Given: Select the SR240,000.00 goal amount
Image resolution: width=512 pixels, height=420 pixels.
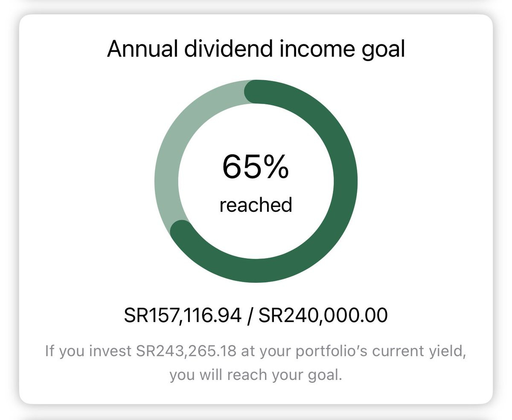Looking at the screenshot, I should [323, 316].
